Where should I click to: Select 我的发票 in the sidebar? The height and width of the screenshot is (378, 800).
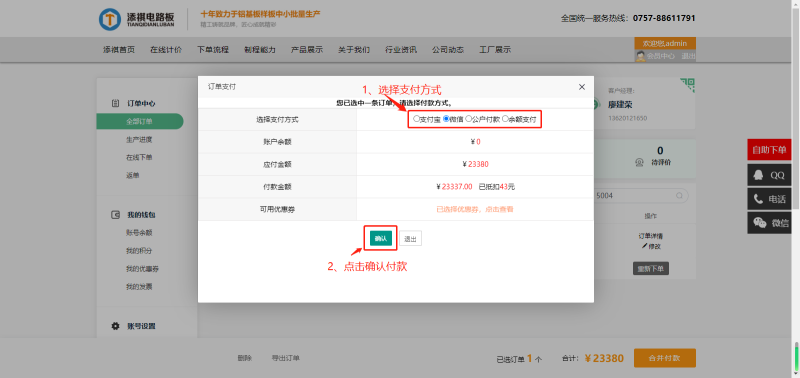coord(139,287)
